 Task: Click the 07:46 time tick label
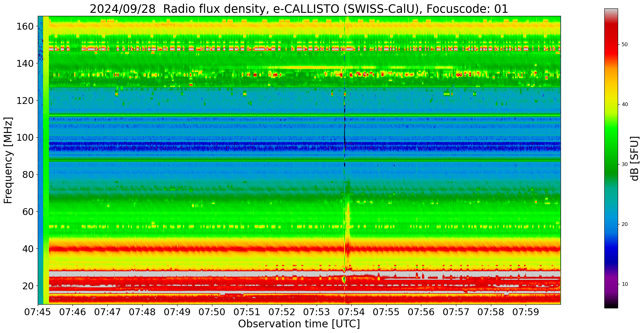point(73,312)
